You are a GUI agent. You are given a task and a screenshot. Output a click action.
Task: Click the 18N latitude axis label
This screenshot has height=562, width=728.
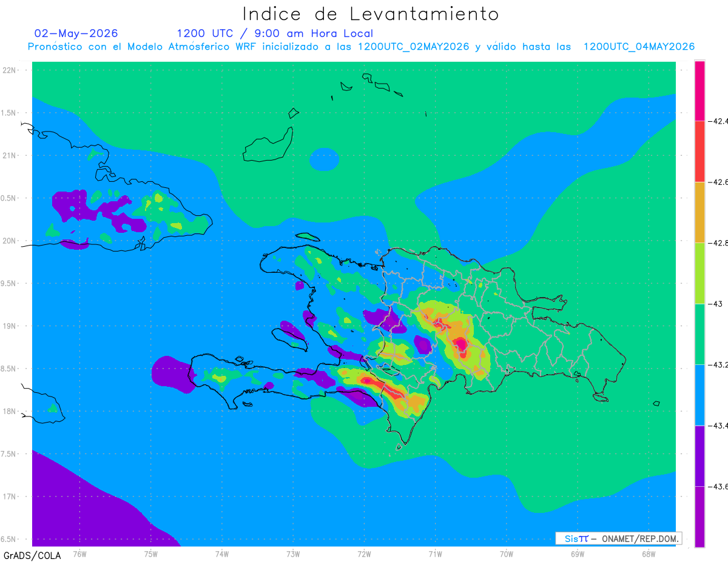tap(10, 411)
